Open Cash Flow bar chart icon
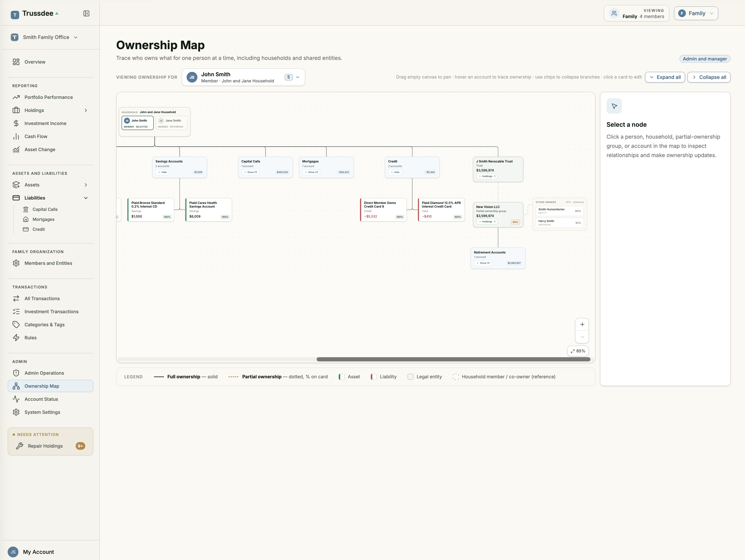745x560 pixels. click(x=16, y=137)
